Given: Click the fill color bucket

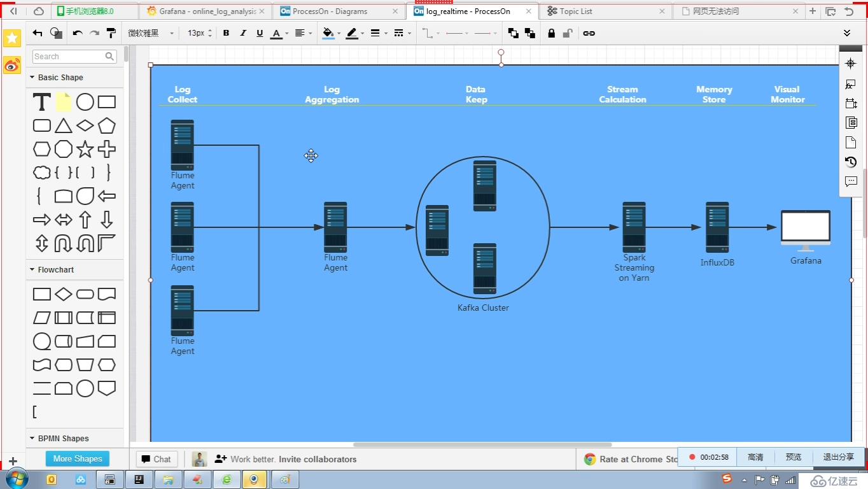Looking at the screenshot, I should tap(328, 33).
